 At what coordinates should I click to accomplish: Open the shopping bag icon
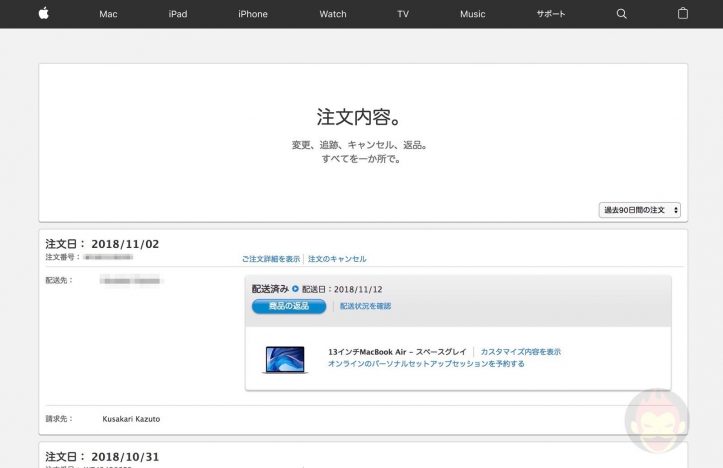(682, 13)
